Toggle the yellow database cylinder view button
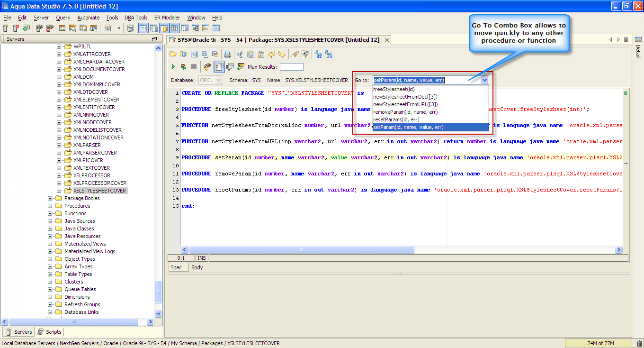Screen dimensions: 644x348 click(164, 28)
